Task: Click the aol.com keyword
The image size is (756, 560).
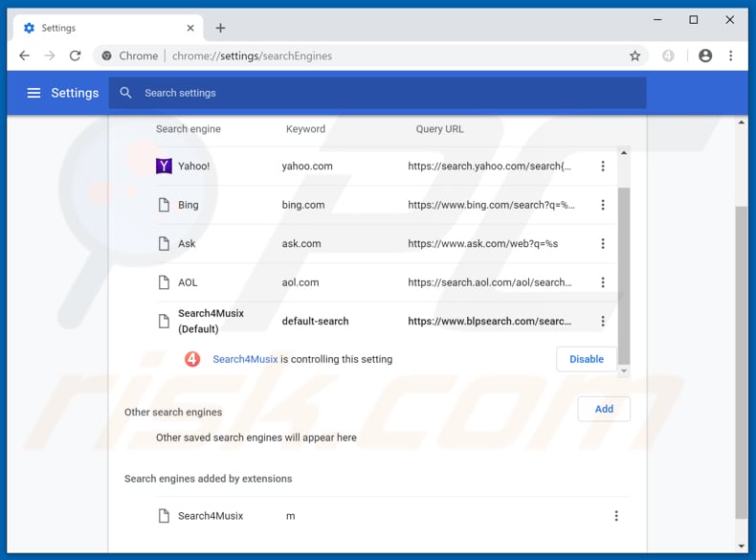Action: [x=300, y=282]
